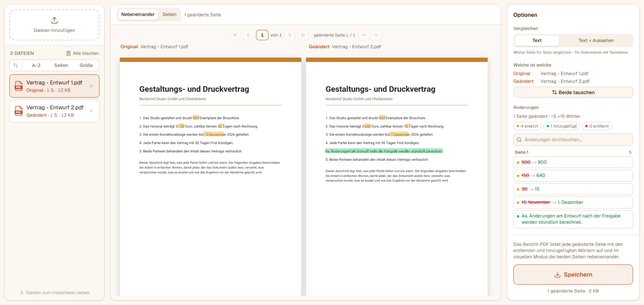This screenshot has width=644, height=305.
Task: Sort files by A–Z
Action: pos(36,66)
